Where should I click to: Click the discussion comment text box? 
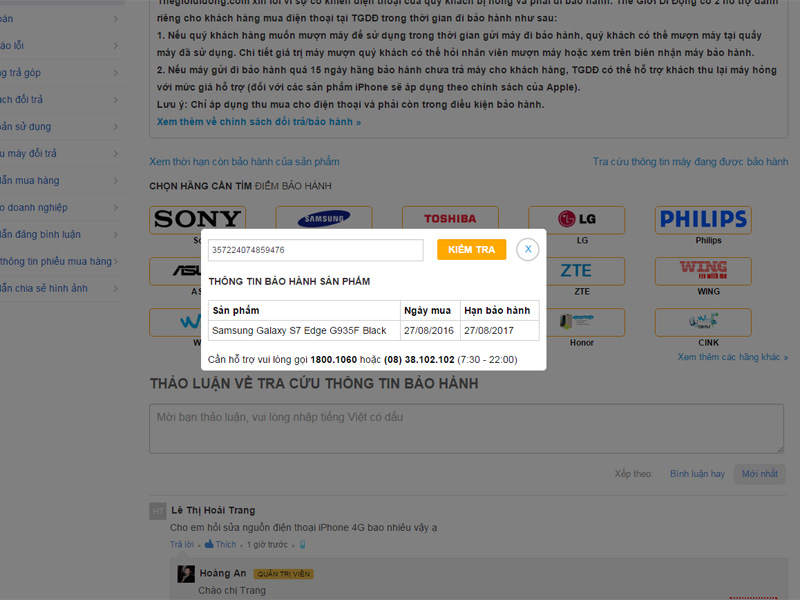[466, 429]
